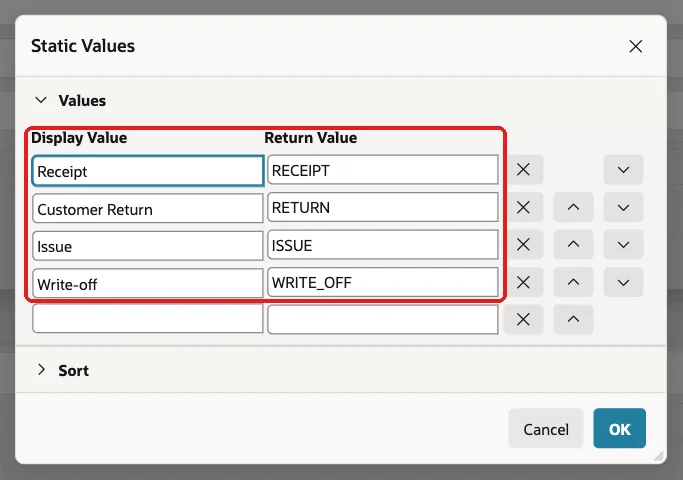Click the empty display value field
The image size is (683, 480).
(x=148, y=319)
